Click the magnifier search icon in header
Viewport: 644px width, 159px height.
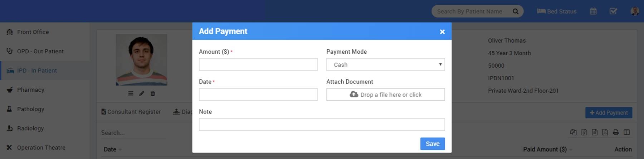516,11
